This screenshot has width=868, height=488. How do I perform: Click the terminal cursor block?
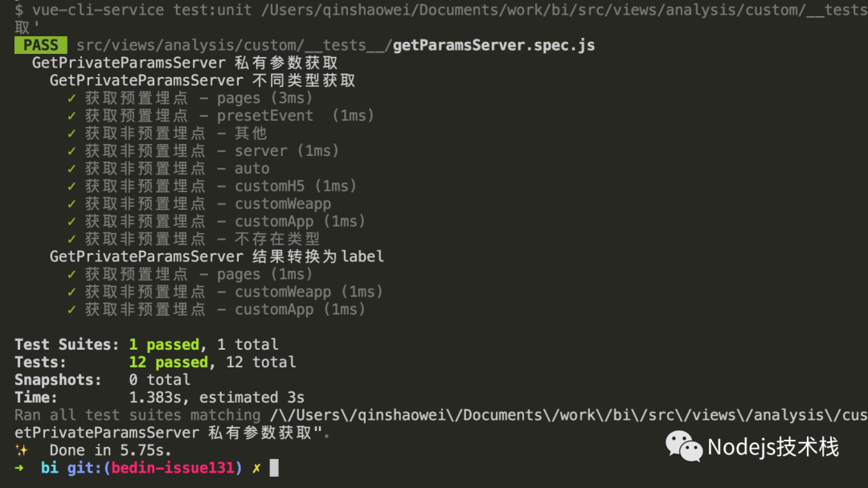click(274, 468)
